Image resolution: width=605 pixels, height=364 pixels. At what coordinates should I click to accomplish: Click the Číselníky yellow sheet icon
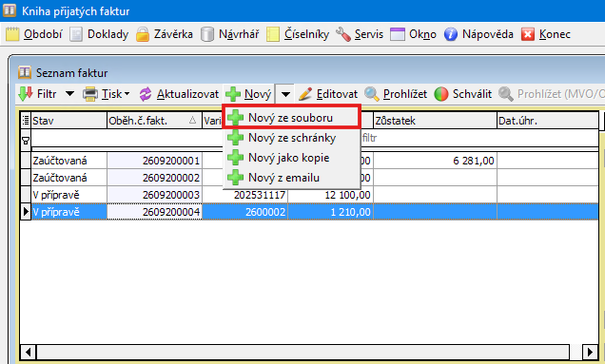click(273, 34)
